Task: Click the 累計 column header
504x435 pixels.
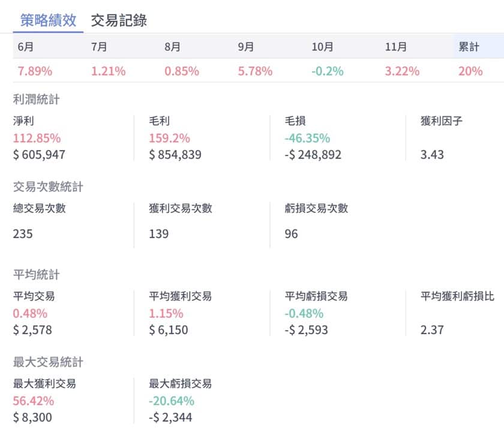Action: (469, 47)
